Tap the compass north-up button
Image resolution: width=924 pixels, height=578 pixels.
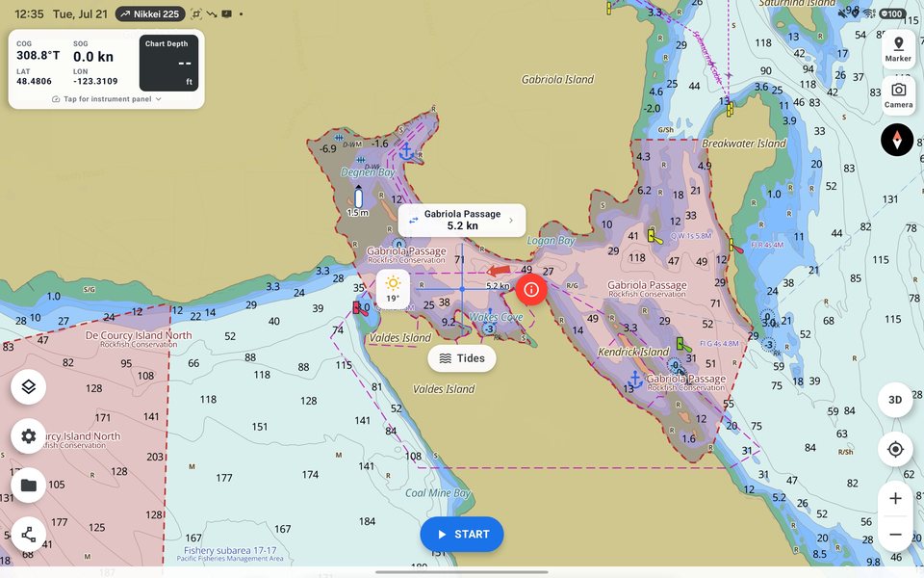coord(897,140)
